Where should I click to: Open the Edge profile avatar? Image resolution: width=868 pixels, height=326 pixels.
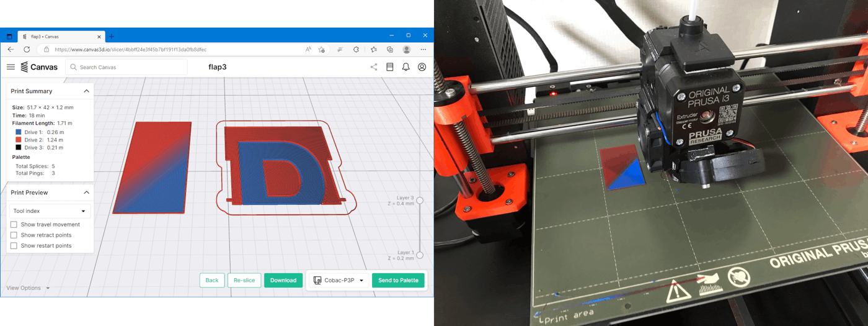tap(407, 50)
